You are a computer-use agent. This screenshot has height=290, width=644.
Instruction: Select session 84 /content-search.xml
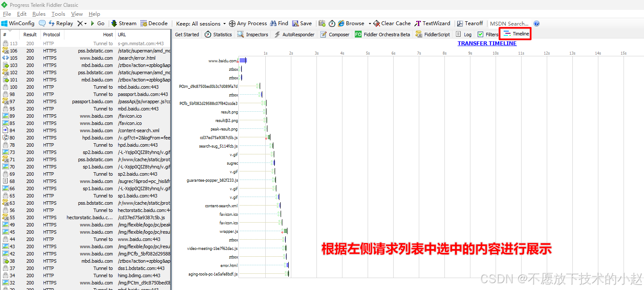[85, 130]
